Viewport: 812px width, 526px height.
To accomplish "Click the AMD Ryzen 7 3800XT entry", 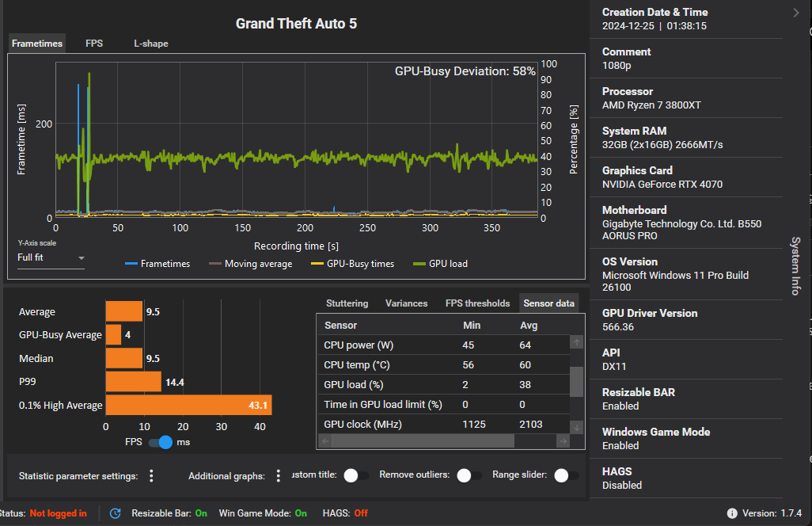I will [651, 105].
